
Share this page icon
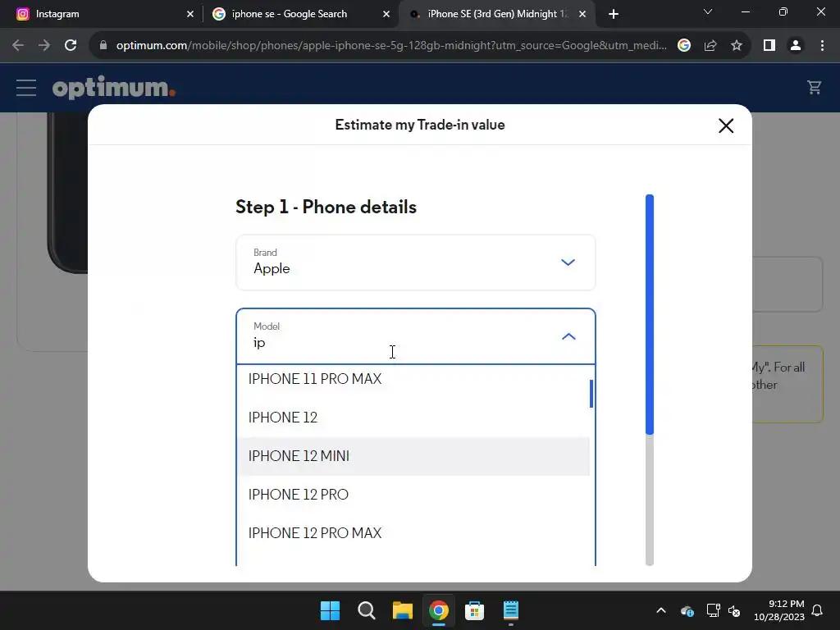[710, 46]
